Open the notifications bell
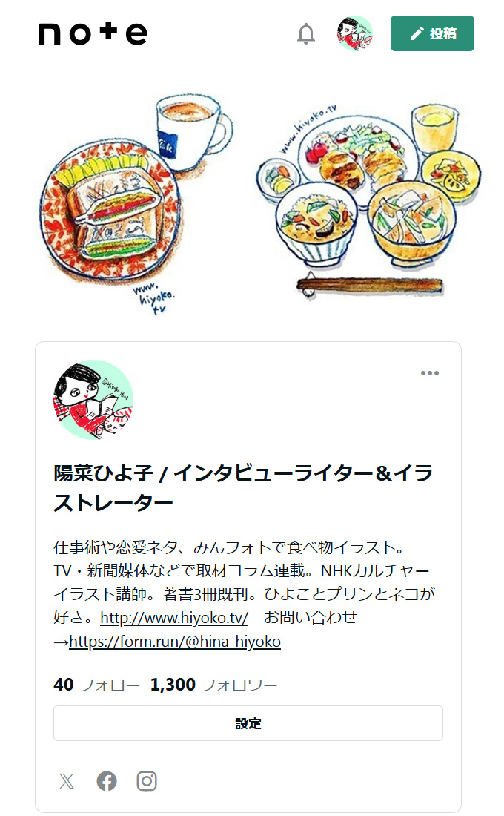 [306, 33]
